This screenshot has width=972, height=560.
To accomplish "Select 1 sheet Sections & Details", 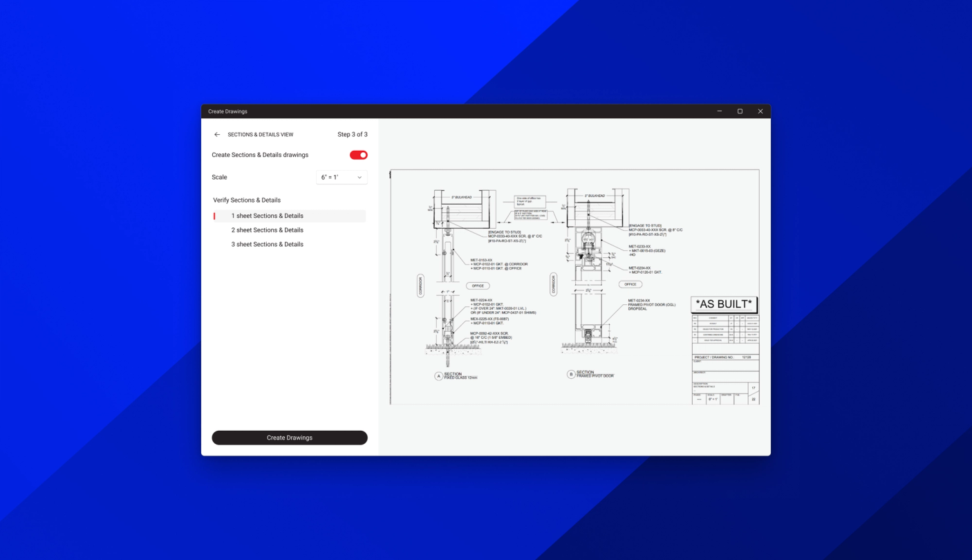I will pyautogui.click(x=290, y=216).
